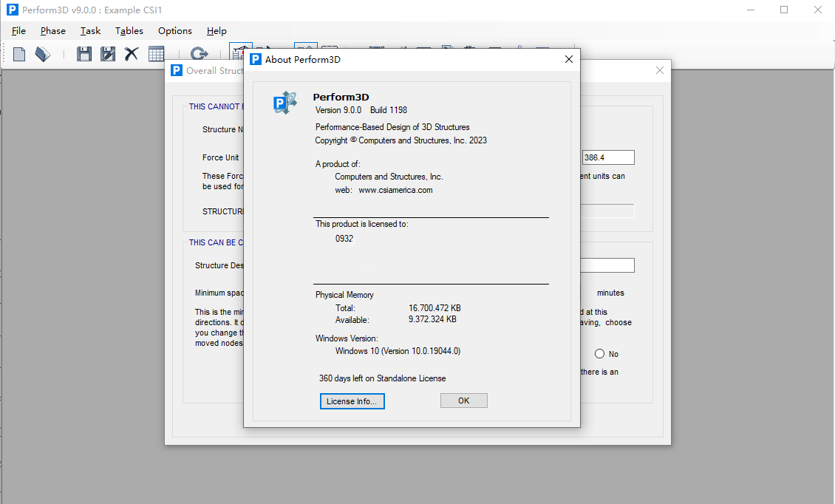Open the Options menu
The width and height of the screenshot is (835, 504).
174,31
